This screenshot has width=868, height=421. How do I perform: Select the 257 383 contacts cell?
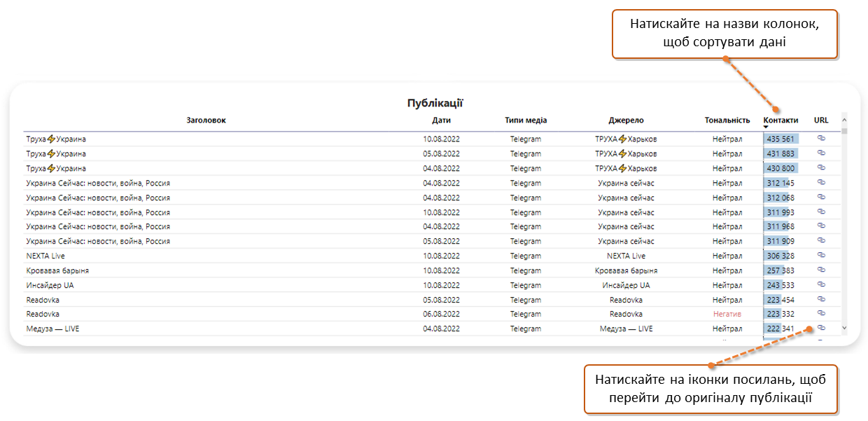pyautogui.click(x=780, y=271)
